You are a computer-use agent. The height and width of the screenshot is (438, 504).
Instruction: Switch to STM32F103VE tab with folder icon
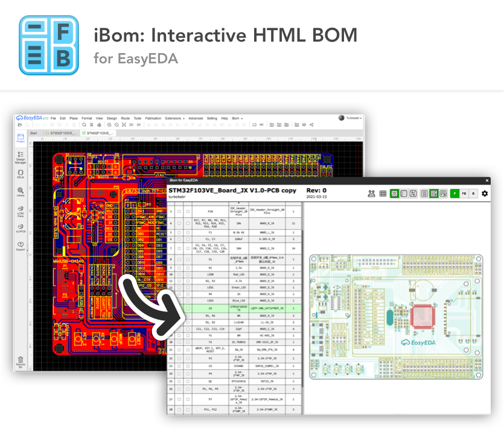click(61, 133)
